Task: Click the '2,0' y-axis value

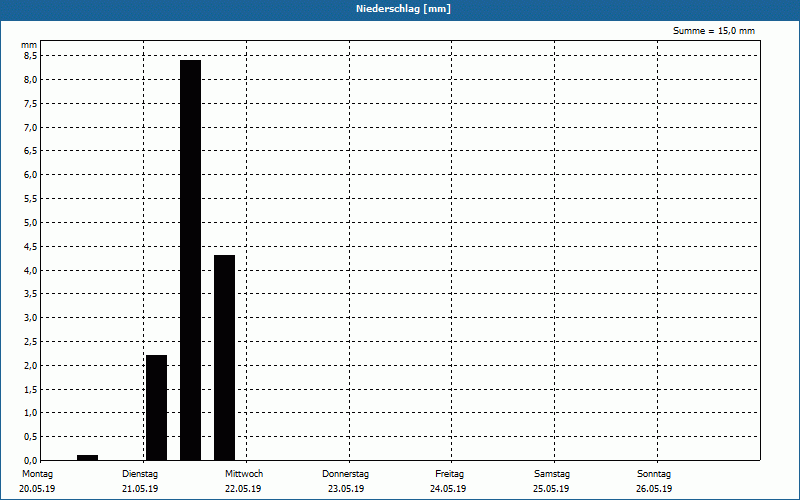Action: pyautogui.click(x=31, y=365)
